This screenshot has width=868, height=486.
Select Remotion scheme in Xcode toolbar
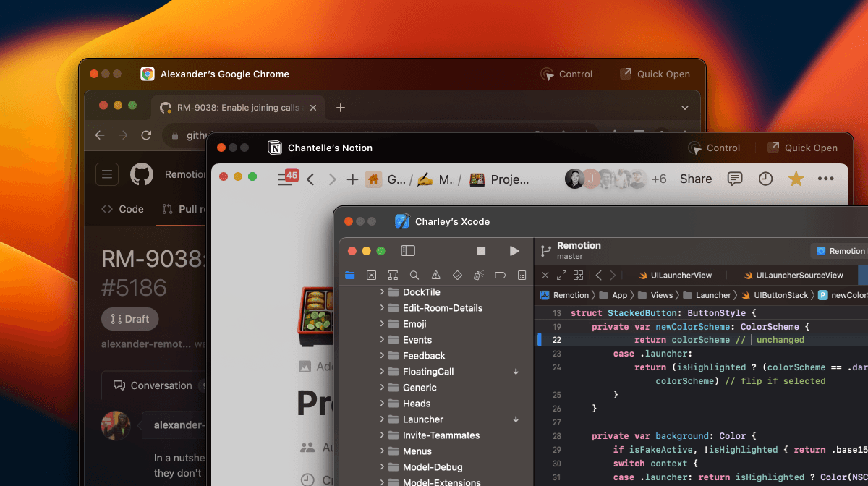point(841,251)
